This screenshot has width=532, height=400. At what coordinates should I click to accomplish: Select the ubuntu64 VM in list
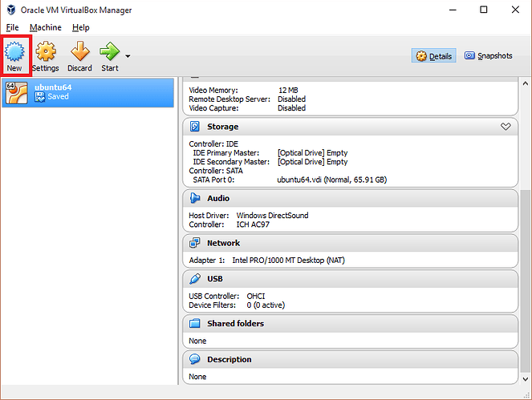pos(88,92)
